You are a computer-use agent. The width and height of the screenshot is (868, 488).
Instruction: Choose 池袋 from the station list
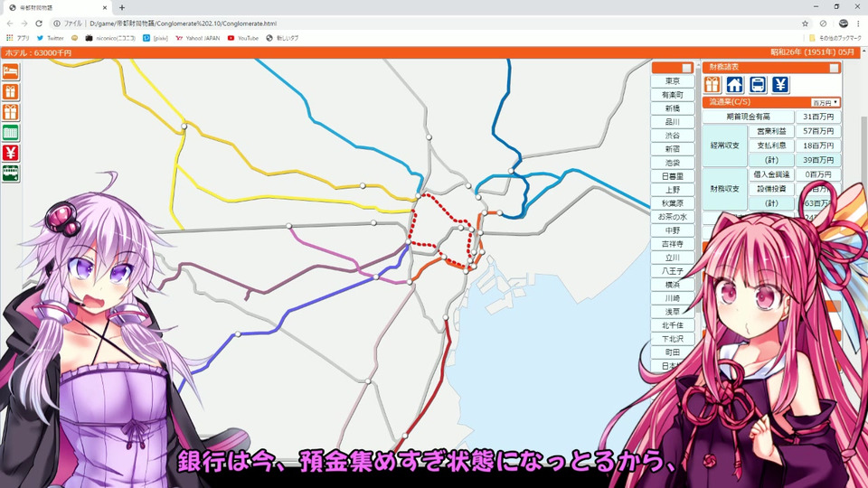[x=673, y=163]
